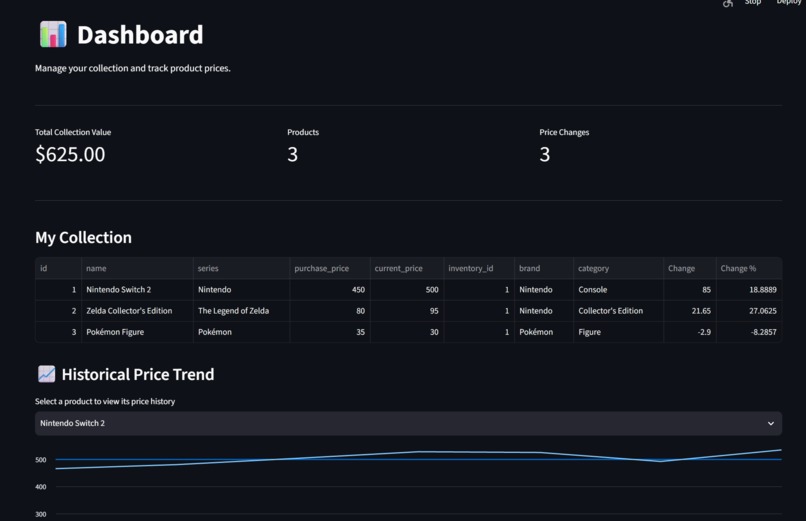
Task: Click the dropdown chevron arrow
Action: coord(771,423)
